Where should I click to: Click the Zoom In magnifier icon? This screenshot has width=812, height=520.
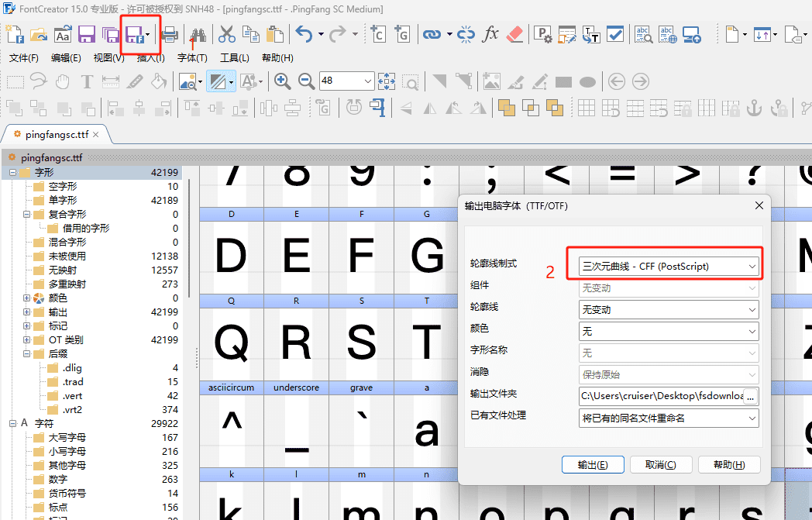pyautogui.click(x=283, y=81)
